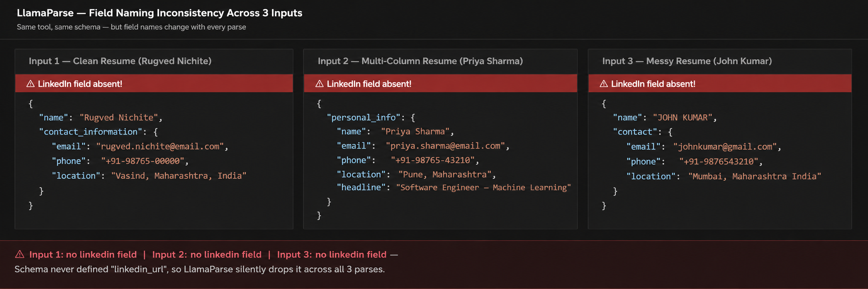Viewport: 868px width, 289px height.
Task: Click the "email" key in Input 1 JSON
Action: coord(69,146)
